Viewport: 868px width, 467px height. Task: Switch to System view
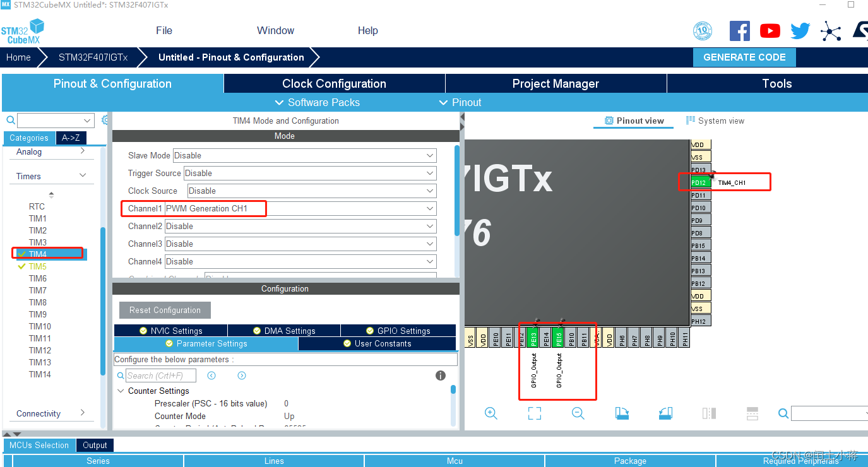pyautogui.click(x=715, y=121)
